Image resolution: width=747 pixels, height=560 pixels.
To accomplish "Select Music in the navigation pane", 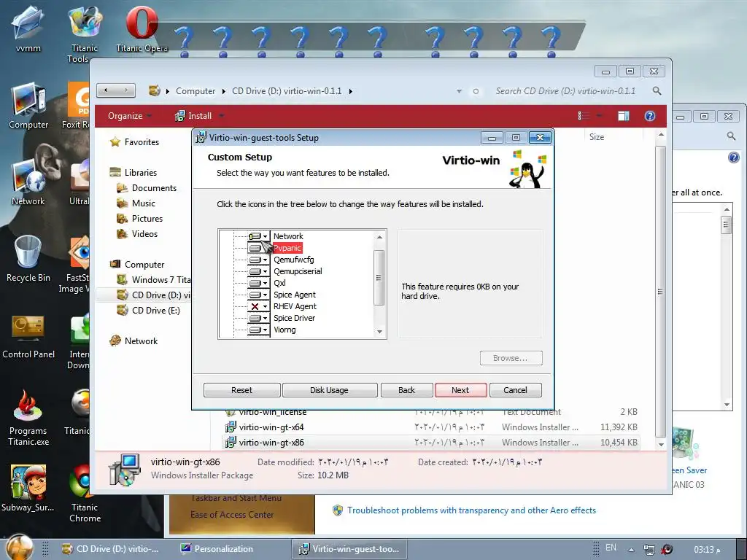I will pos(144,203).
